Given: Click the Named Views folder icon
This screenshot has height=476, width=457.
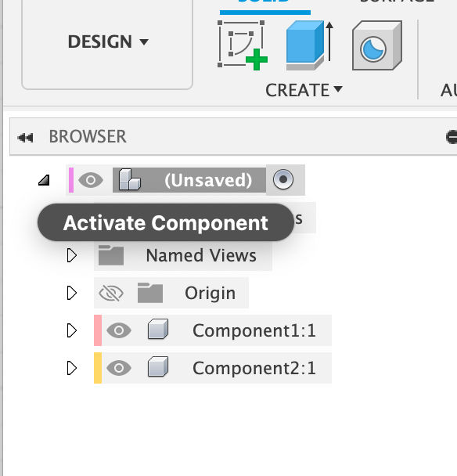Looking at the screenshot, I should [x=111, y=255].
